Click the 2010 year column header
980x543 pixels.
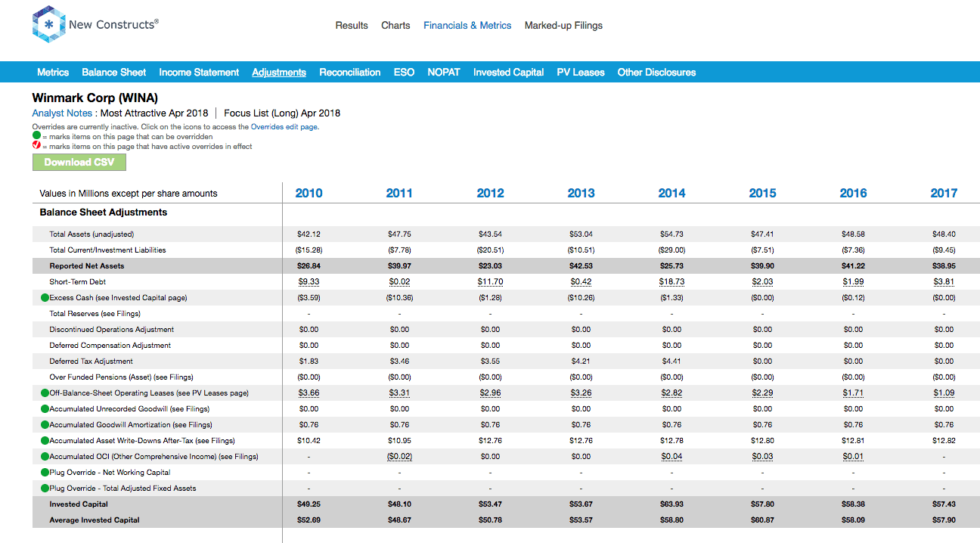pos(309,194)
